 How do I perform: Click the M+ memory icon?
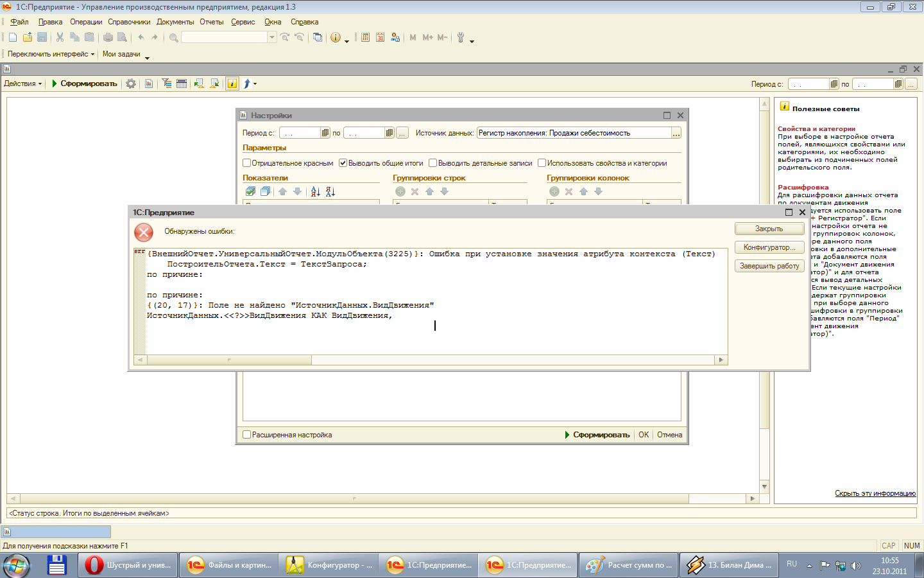[428, 38]
